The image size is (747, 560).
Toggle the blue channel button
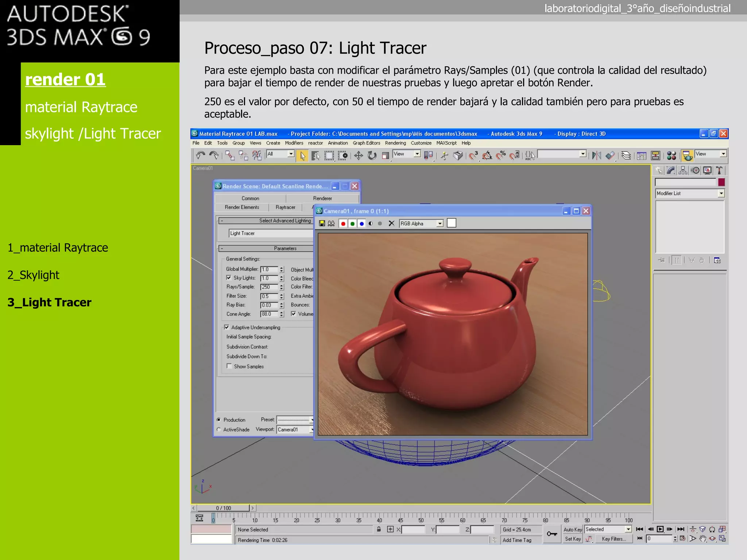pos(361,223)
